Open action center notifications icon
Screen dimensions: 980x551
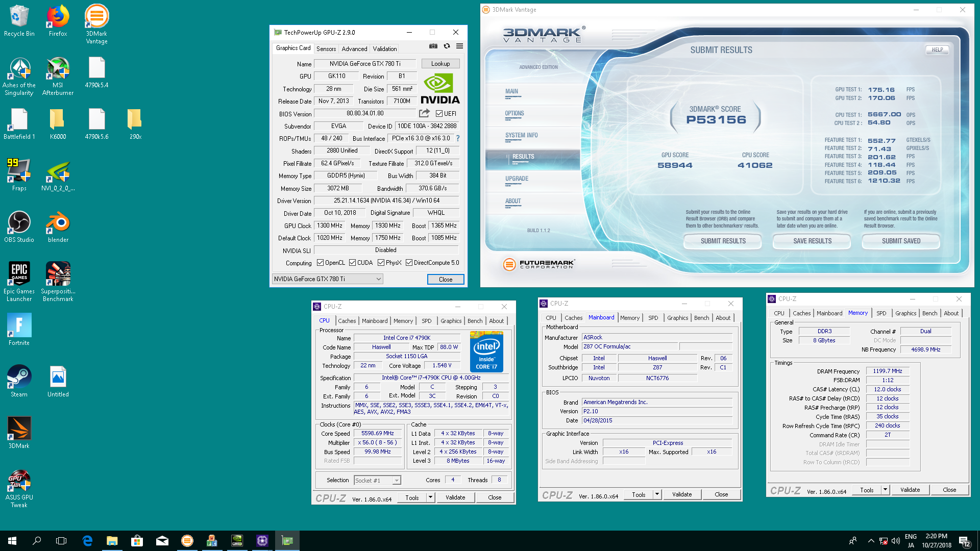tap(965, 541)
